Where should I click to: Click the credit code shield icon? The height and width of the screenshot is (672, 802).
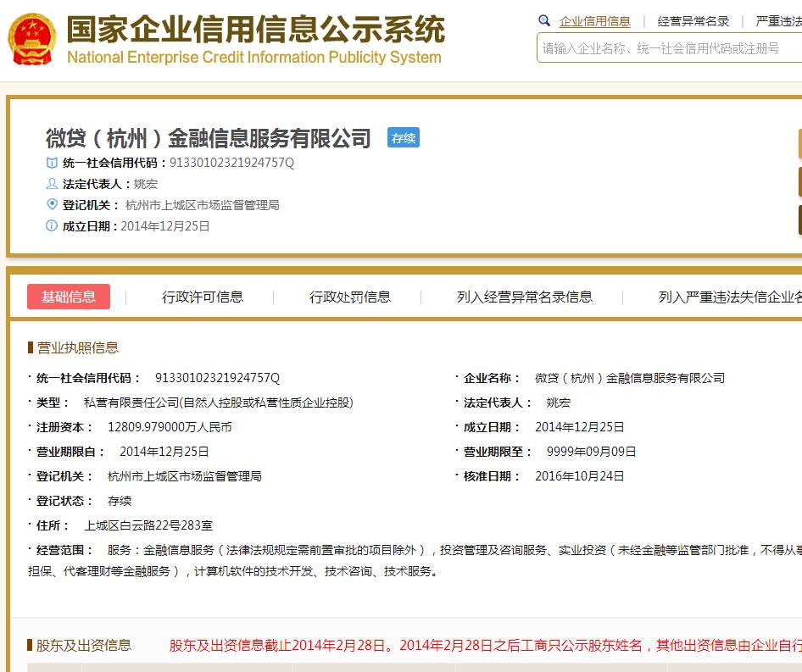(52, 163)
